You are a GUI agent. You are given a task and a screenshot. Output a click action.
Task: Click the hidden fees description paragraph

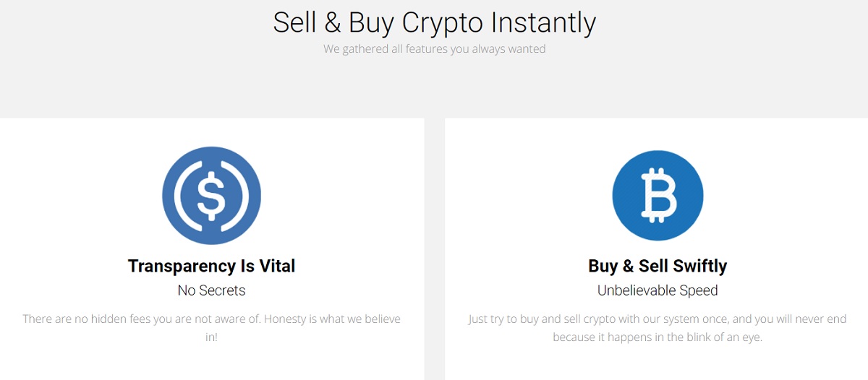click(211, 327)
